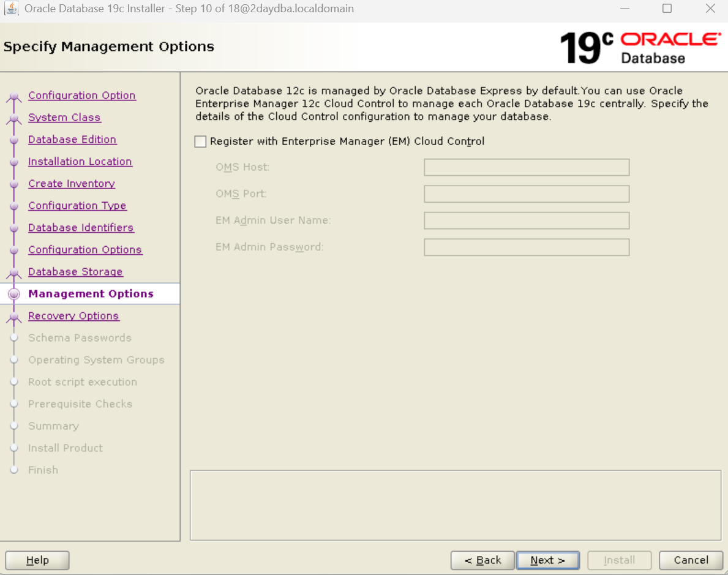Click the Configuration Option step marker icon
728x575 pixels.
(x=14, y=97)
